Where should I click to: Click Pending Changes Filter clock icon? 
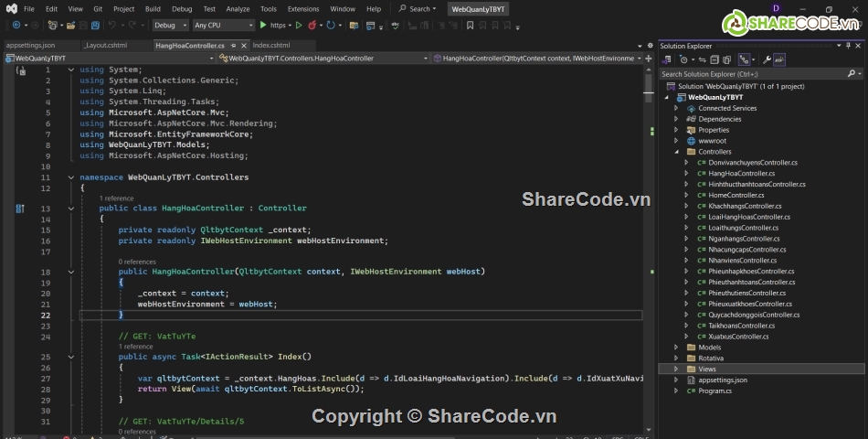click(683, 59)
